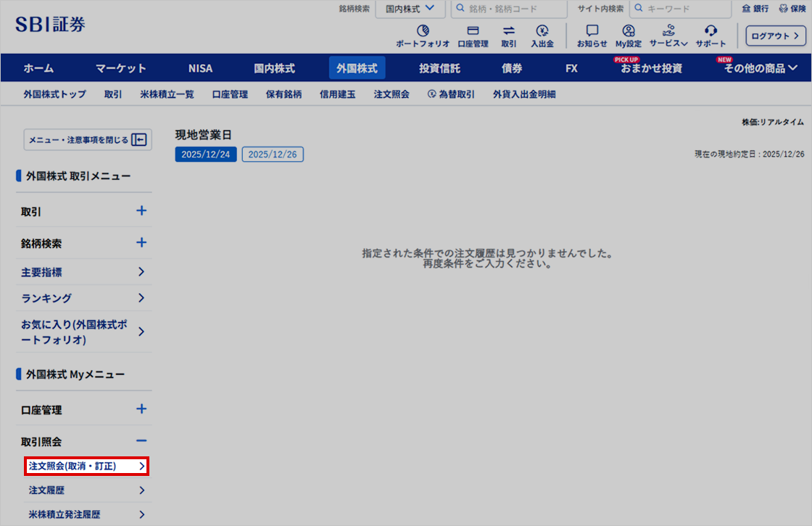Image resolution: width=812 pixels, height=526 pixels.
Task: Select the 2025/12/24 business date
Action: pos(206,154)
